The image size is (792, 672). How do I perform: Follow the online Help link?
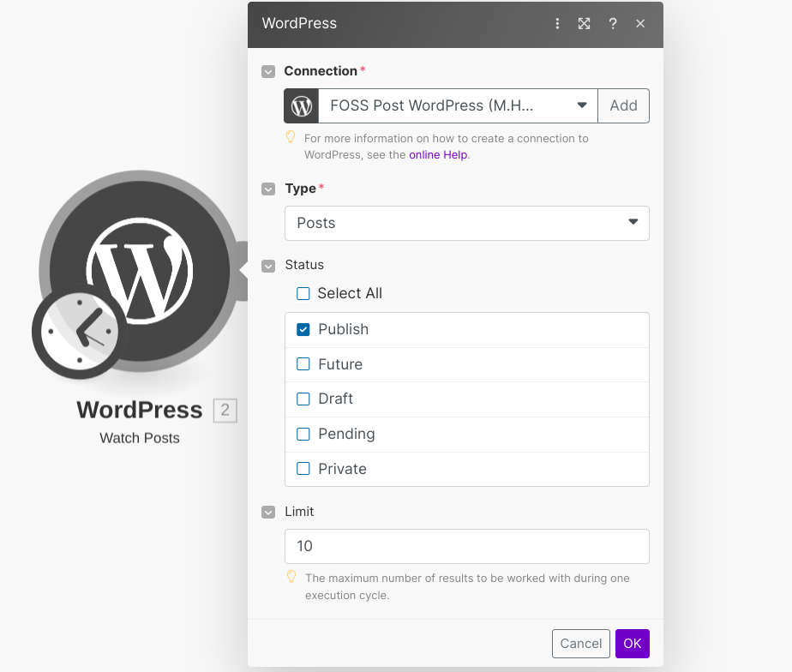coord(439,155)
